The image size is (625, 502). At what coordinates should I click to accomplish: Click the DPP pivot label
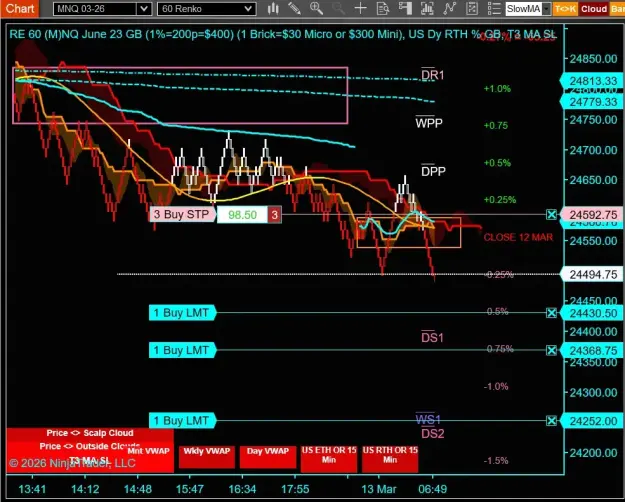coord(433,171)
